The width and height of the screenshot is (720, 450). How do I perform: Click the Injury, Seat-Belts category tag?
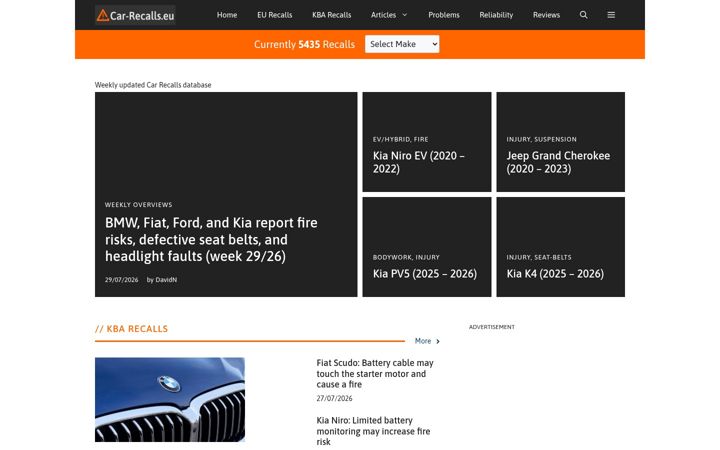[539, 257]
